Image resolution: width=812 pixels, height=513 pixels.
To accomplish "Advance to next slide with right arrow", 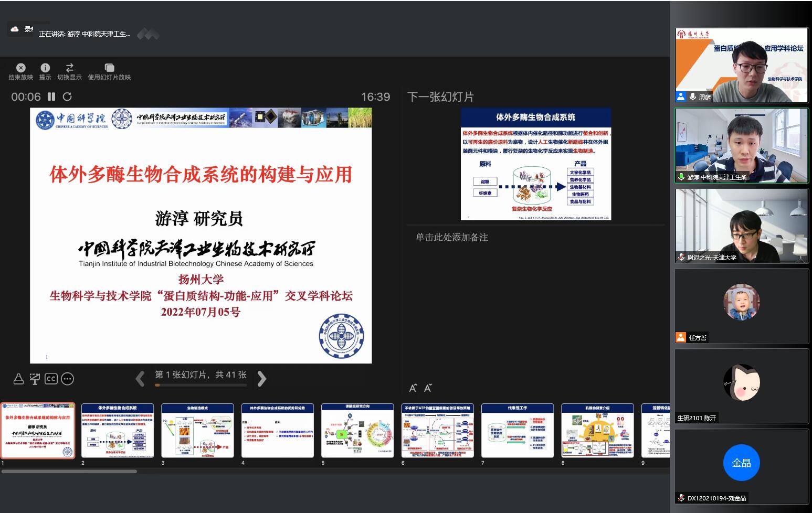I will coord(261,378).
